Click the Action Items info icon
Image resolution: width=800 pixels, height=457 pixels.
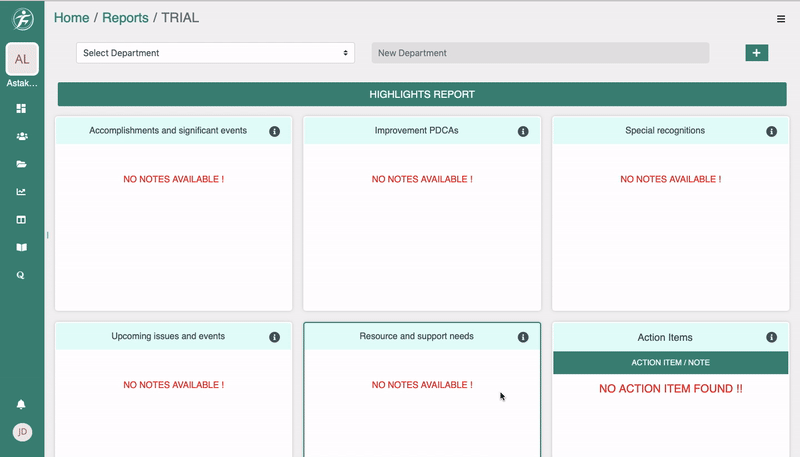[771, 338]
